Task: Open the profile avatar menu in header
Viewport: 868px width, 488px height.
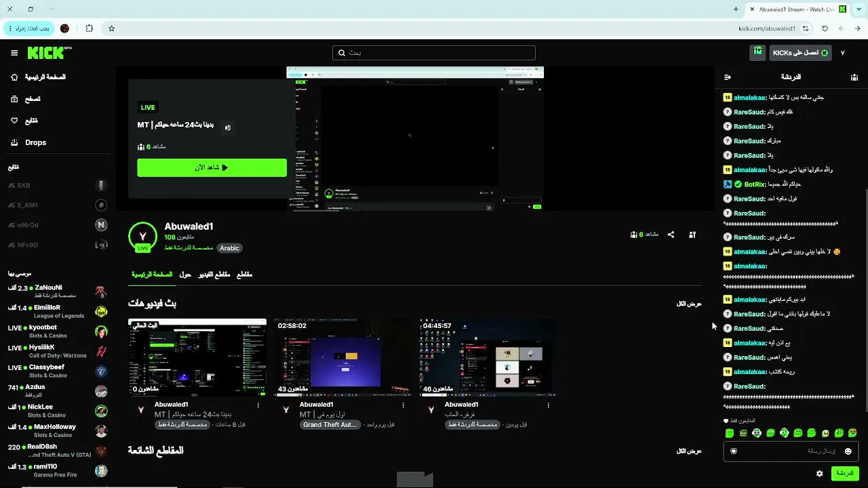Action: click(x=843, y=53)
